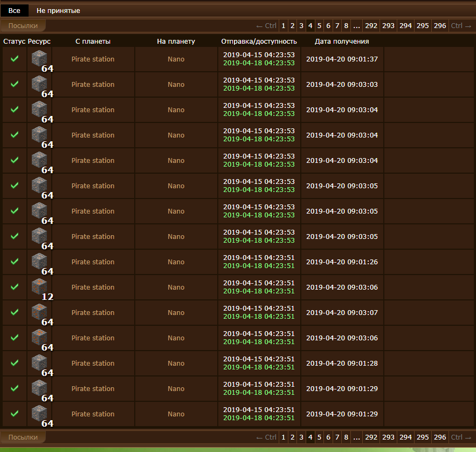This screenshot has width=476, height=452.
Task: Click the ore icon for the parcel received 09:03:07
Action: click(39, 312)
